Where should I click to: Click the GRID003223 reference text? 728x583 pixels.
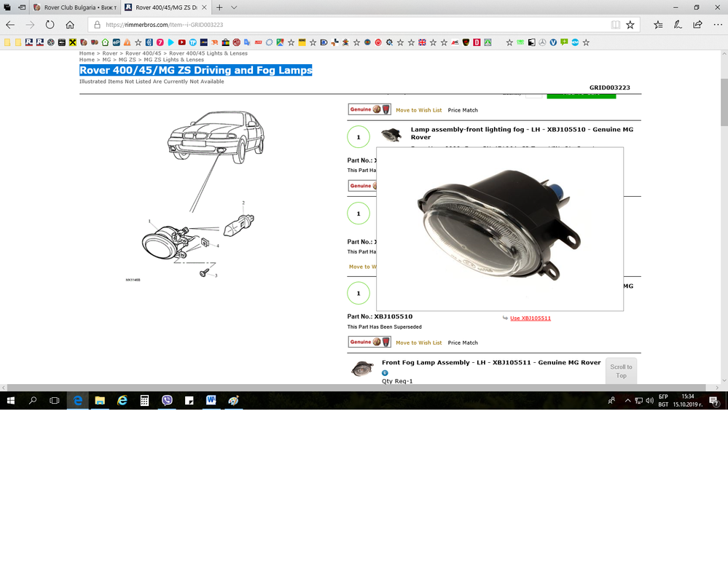click(610, 87)
